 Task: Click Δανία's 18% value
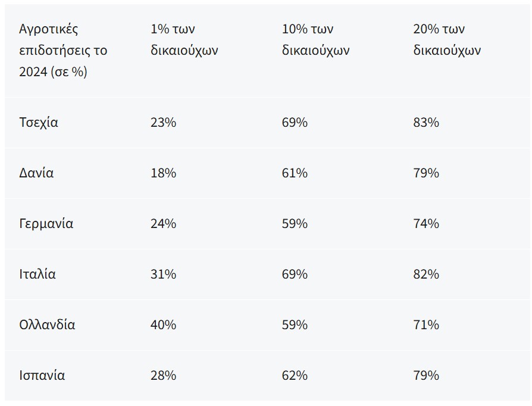click(x=164, y=173)
